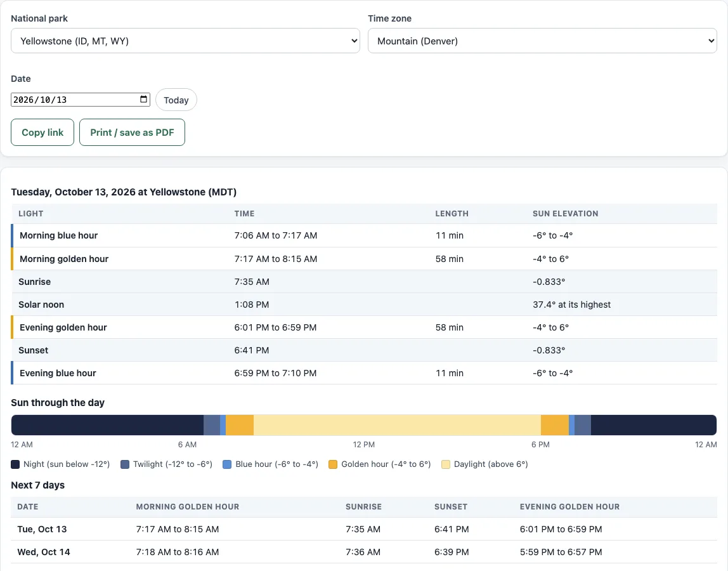This screenshot has width=728, height=571.
Task: Click the Copy link button
Action: coord(42,133)
